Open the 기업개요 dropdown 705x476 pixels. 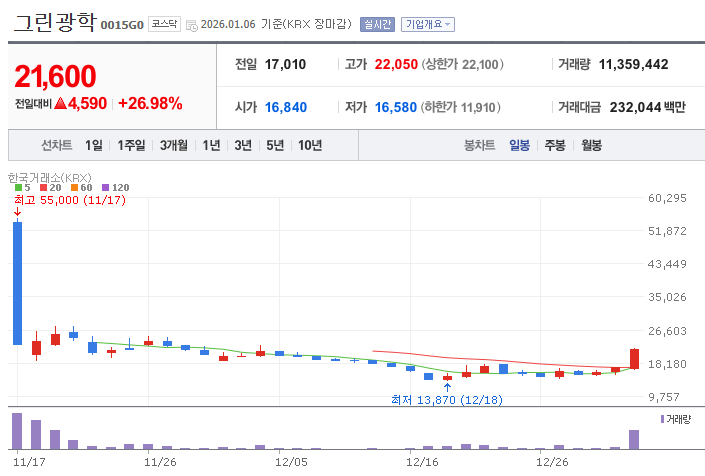coord(428,24)
